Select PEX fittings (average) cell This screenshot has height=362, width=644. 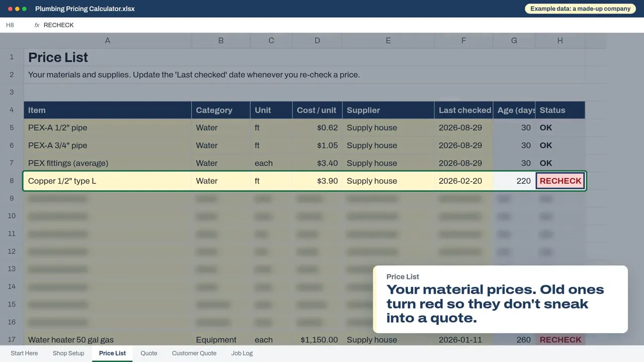point(108,163)
